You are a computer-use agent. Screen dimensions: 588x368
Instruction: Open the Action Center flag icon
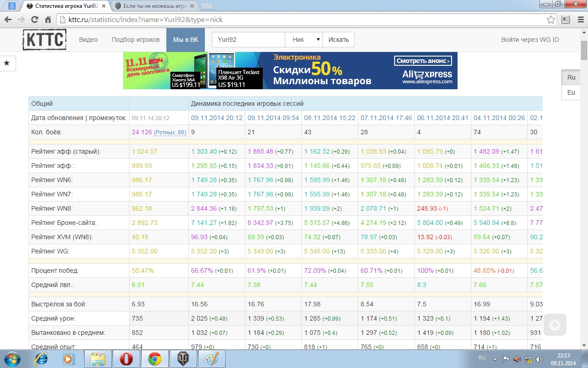(506, 359)
